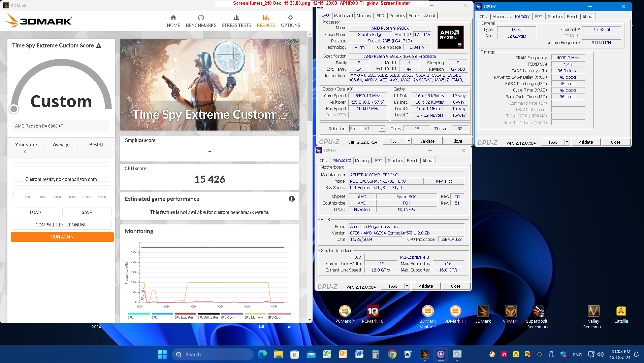The image size is (644, 363).
Task: Open 3DMark 11 desktop shortcut
Action: [x=455, y=315]
